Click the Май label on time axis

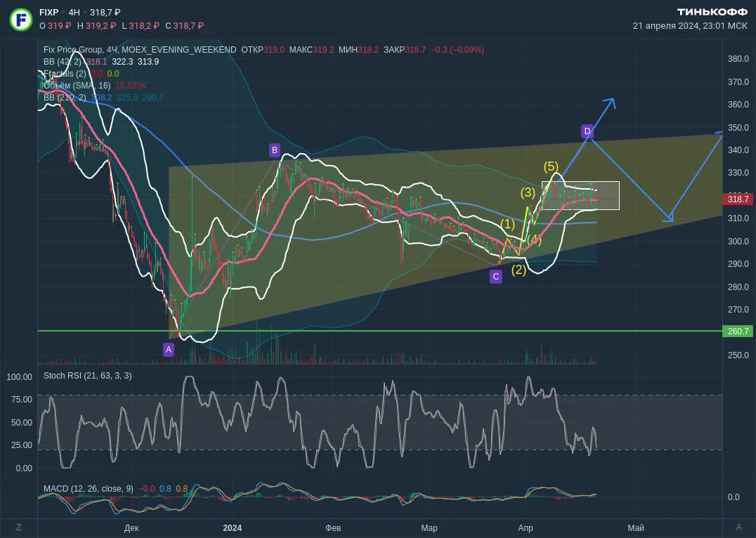click(636, 528)
